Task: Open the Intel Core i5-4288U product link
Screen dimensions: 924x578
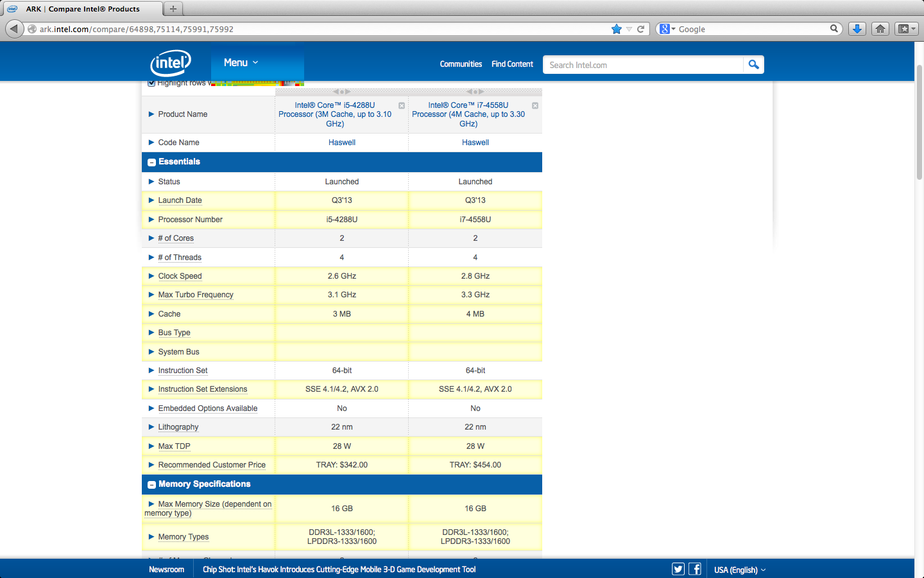Action: (335, 114)
